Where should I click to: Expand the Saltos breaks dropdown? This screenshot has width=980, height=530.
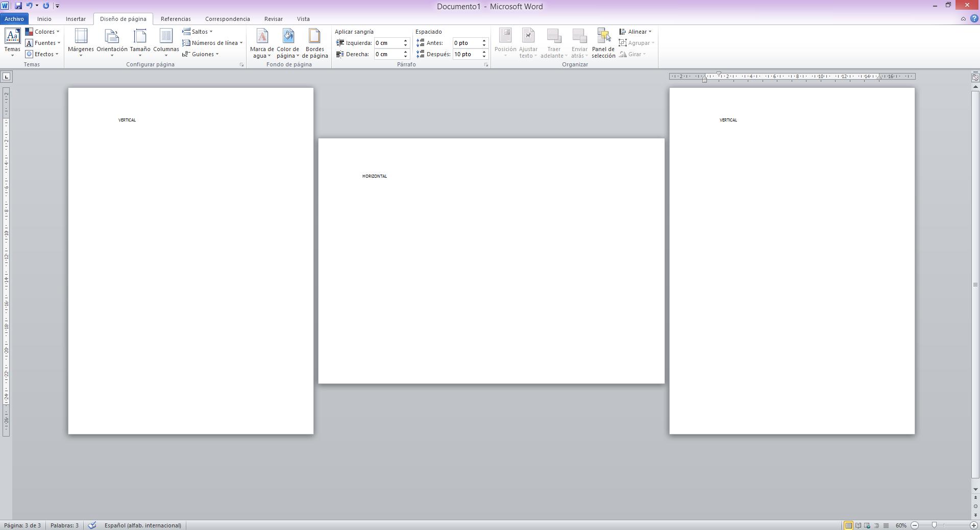[x=198, y=32]
